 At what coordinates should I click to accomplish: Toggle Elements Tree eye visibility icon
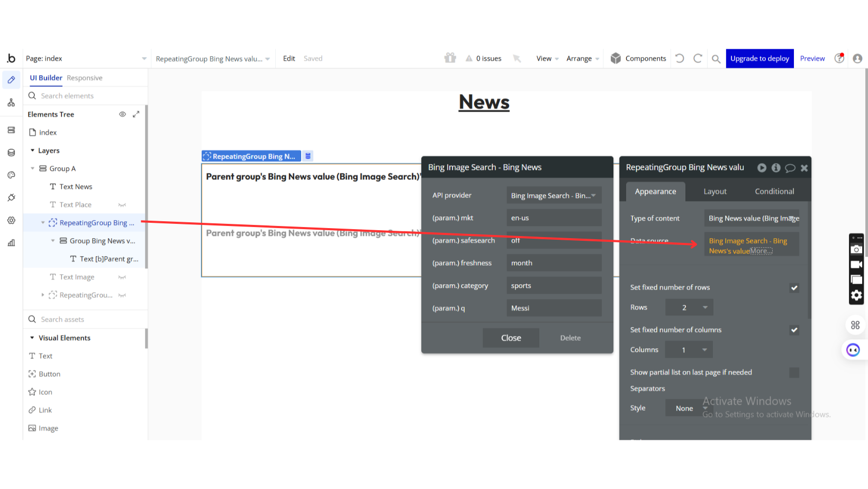[122, 114]
